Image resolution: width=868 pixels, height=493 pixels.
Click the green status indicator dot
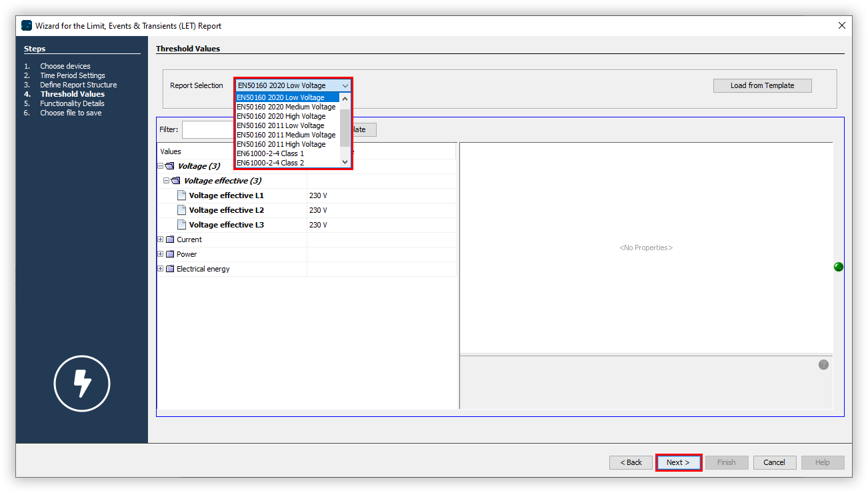(839, 267)
